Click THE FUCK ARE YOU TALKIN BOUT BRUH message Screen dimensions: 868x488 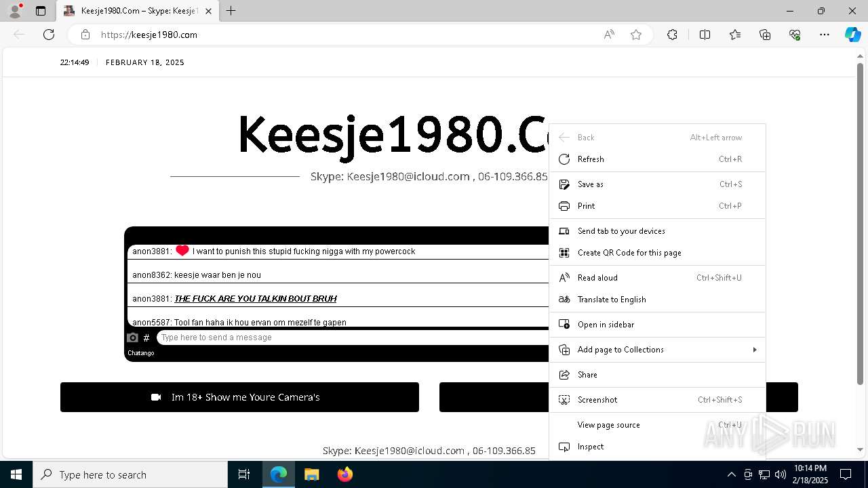point(256,299)
